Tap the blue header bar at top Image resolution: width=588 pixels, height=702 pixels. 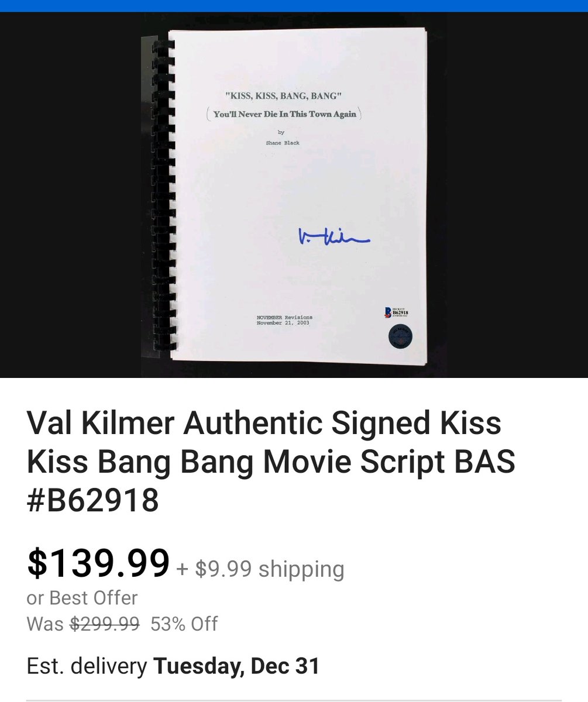[294, 6]
